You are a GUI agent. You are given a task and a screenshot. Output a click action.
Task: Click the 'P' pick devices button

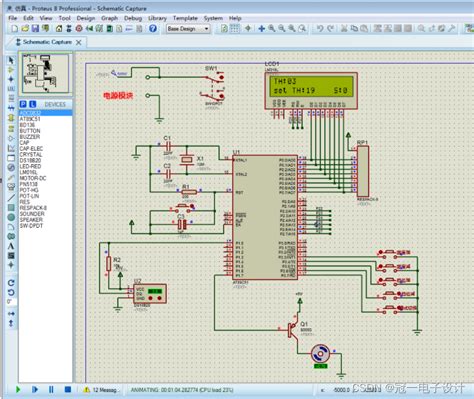pyautogui.click(x=23, y=104)
